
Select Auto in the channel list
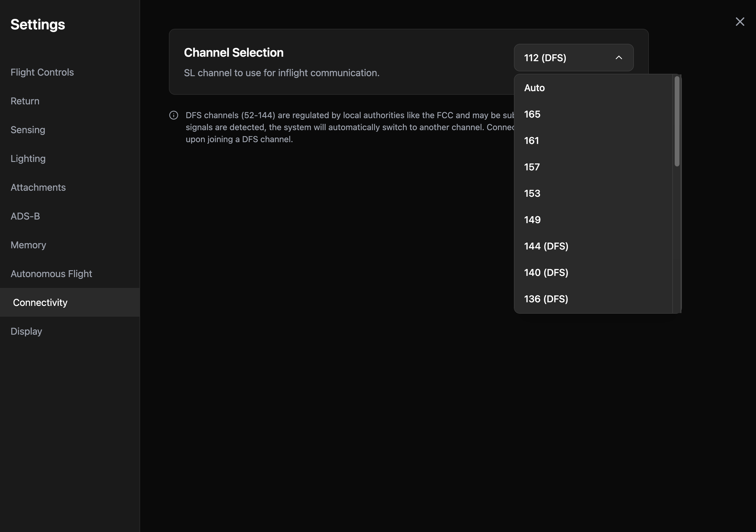[x=593, y=88]
